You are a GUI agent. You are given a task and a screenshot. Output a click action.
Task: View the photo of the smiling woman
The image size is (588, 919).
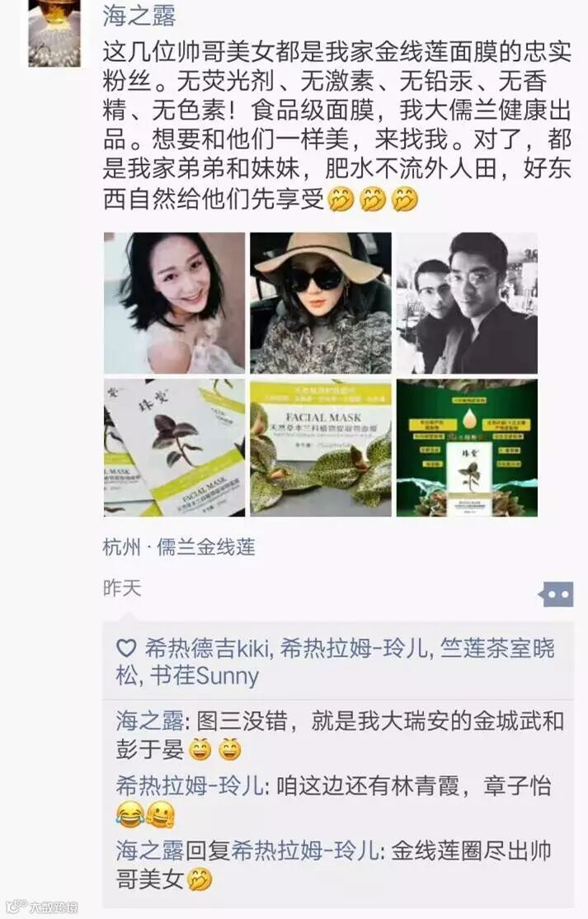tap(175, 303)
